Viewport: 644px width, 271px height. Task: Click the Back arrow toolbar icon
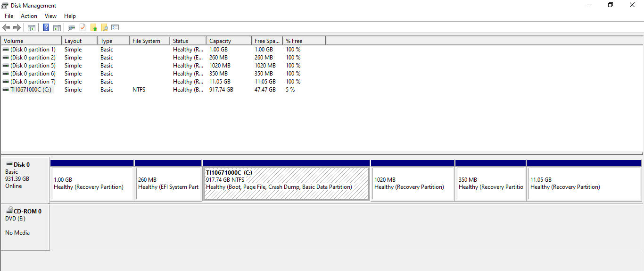click(6, 28)
